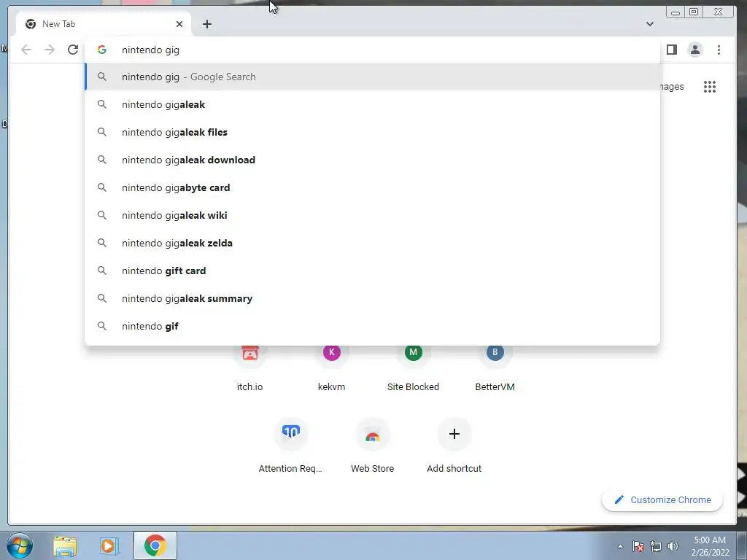Click into the address bar text

[150, 50]
